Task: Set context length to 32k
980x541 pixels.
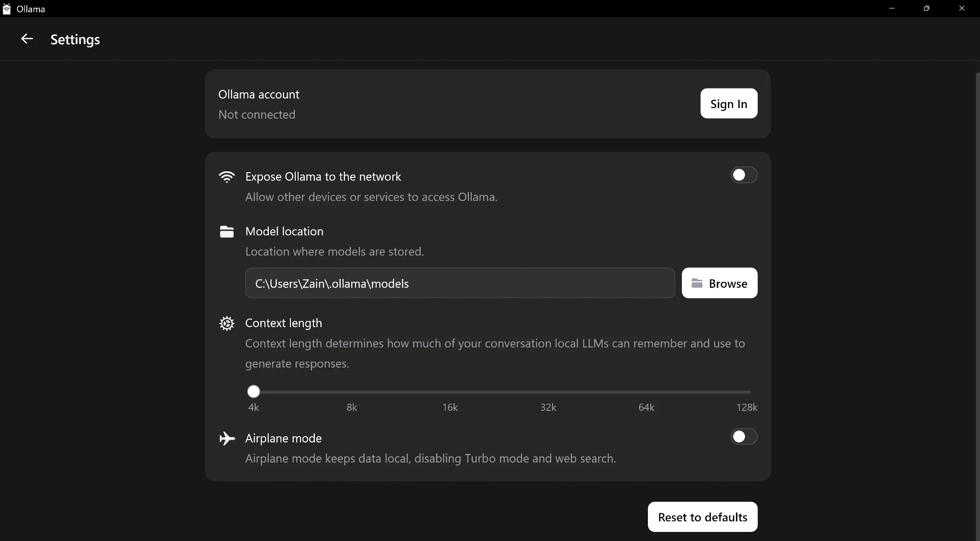Action: (548, 392)
